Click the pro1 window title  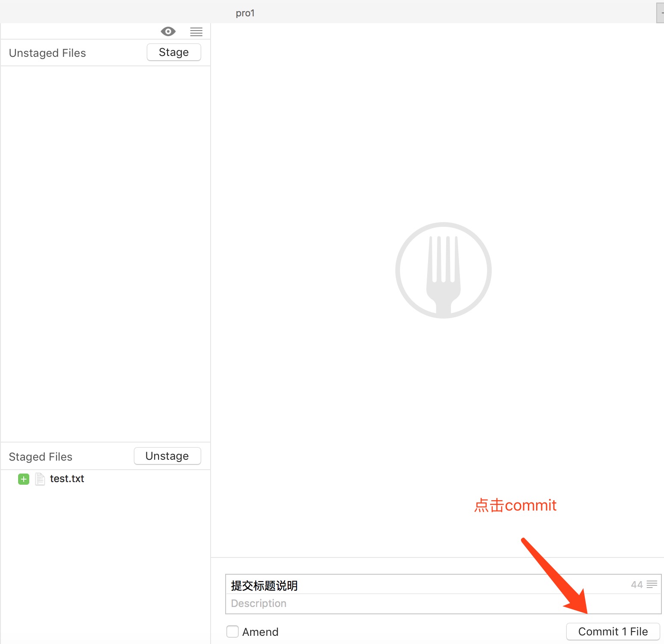(x=245, y=13)
